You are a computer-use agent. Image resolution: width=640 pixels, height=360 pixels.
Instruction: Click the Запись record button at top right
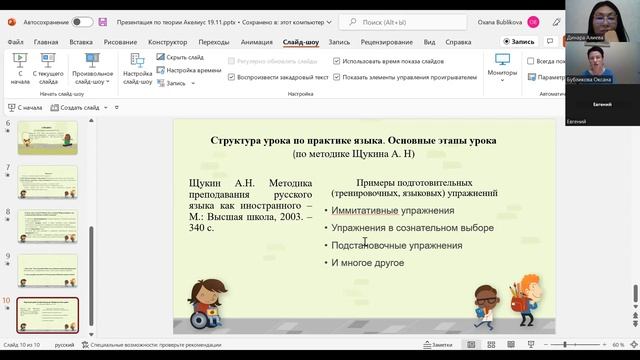519,42
